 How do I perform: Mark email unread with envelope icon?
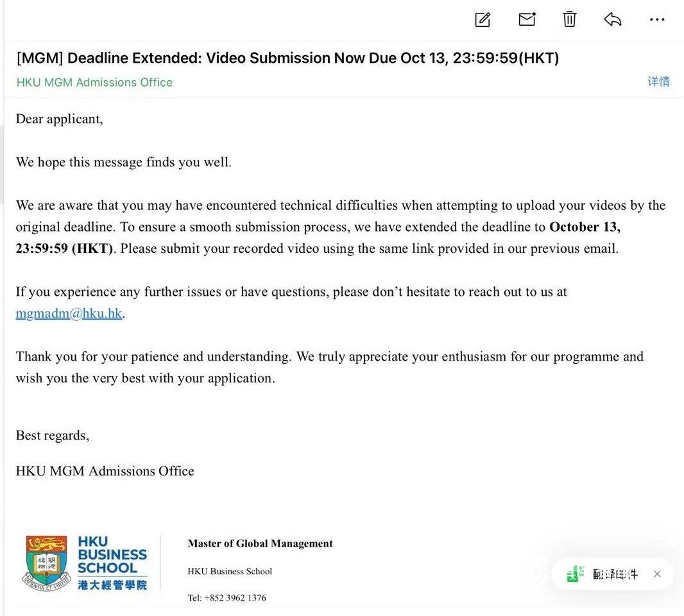coord(527,19)
